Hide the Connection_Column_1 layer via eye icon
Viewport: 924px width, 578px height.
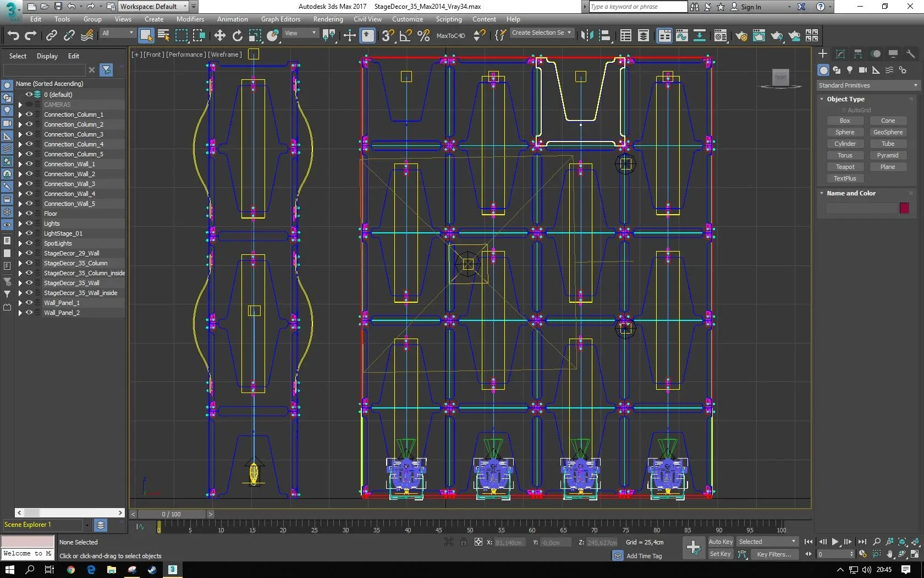click(29, 114)
